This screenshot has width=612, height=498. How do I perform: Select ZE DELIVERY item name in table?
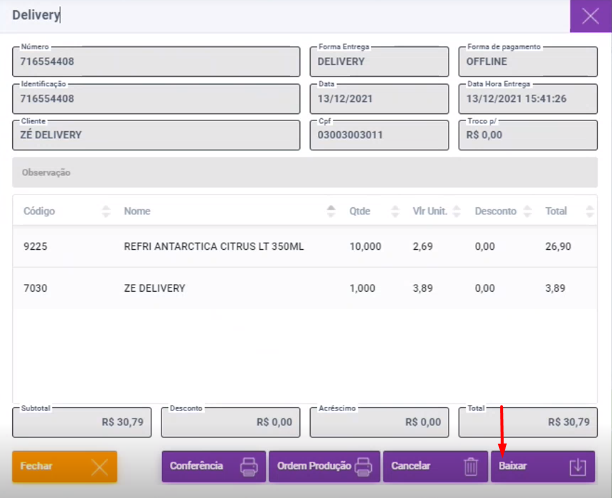pos(155,288)
